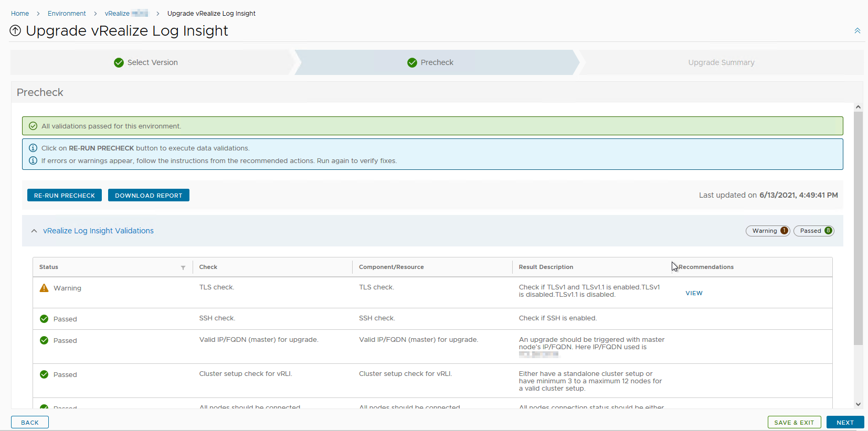
Task: Select the Precheck wizard step
Action: [x=437, y=62]
